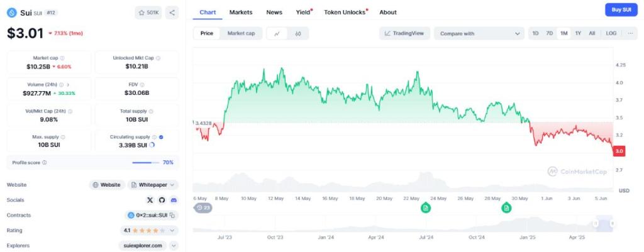Toggle chart to Market cap view
The image size is (644, 252).
[241, 33]
